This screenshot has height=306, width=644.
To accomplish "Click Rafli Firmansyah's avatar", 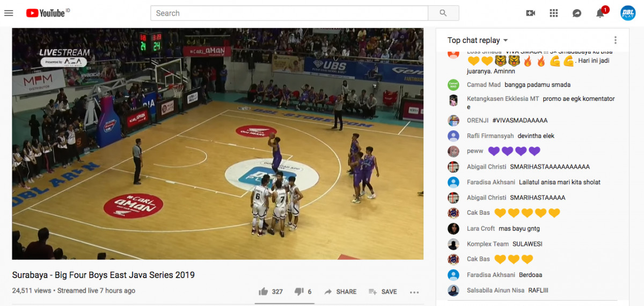I will pos(453,136).
